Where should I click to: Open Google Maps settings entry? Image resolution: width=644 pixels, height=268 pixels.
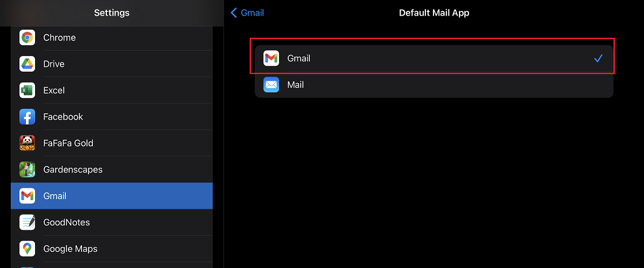(112, 249)
